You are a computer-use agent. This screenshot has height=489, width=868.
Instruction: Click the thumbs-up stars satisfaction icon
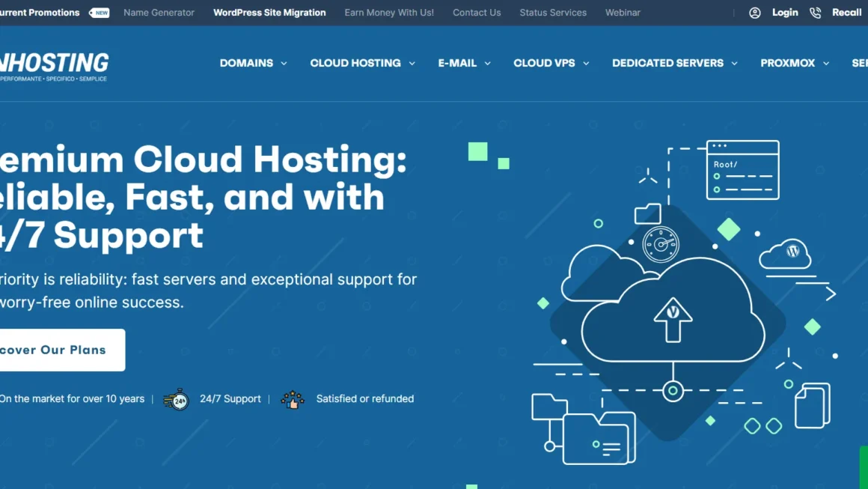pyautogui.click(x=293, y=399)
